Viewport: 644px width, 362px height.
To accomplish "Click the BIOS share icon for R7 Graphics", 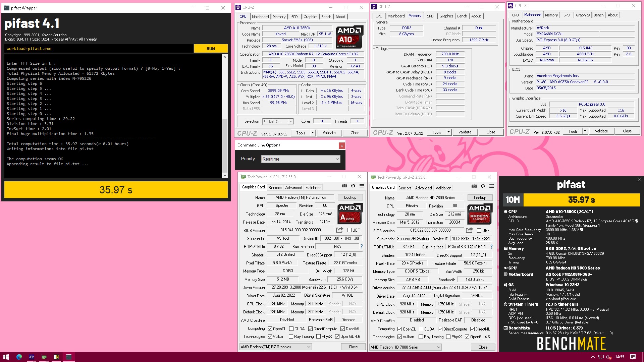I will click(x=339, y=230).
